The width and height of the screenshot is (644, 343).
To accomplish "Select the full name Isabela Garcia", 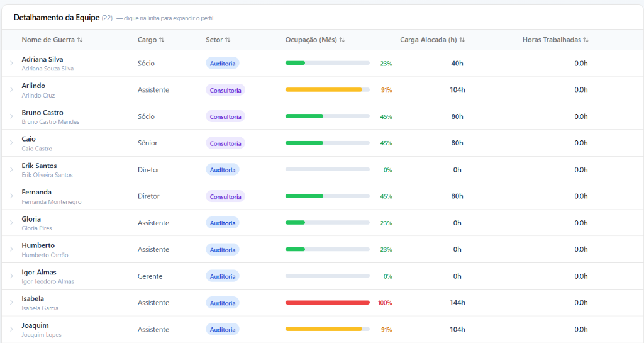I will [x=40, y=308].
